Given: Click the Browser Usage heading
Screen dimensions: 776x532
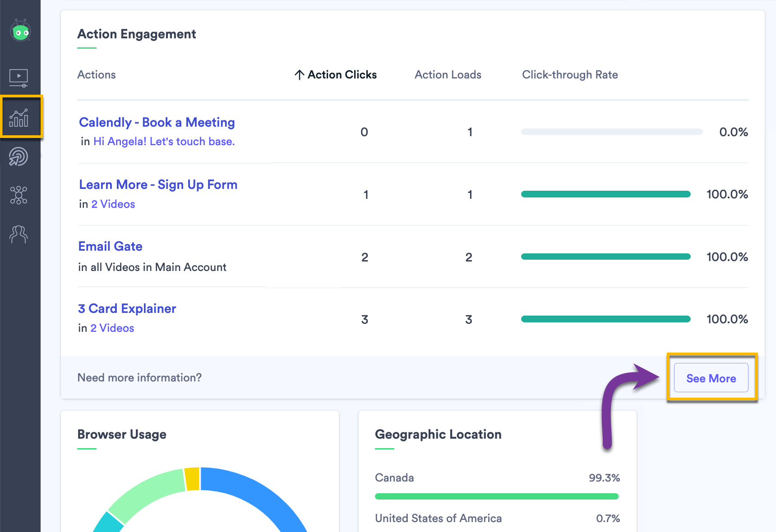Looking at the screenshot, I should 122,435.
